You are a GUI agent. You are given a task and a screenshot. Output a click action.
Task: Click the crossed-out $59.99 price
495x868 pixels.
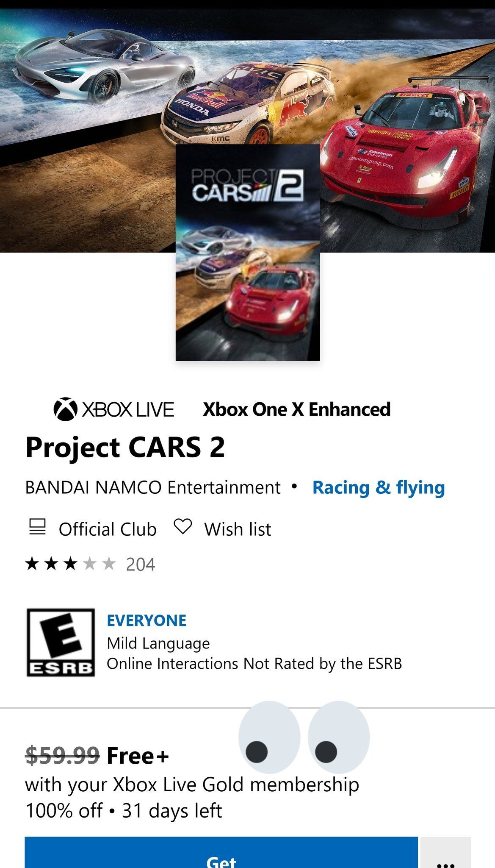click(x=62, y=756)
